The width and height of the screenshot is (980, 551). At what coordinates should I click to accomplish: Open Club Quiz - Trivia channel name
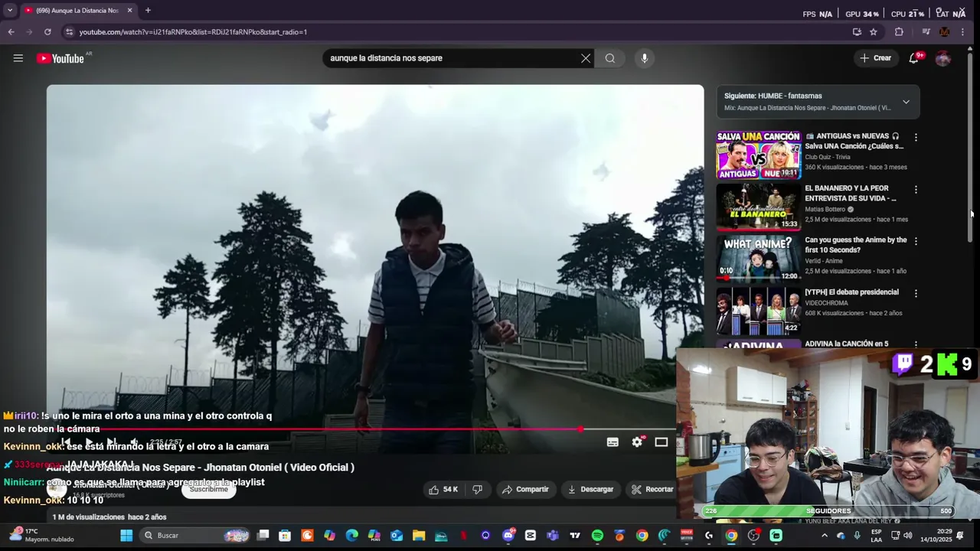(x=828, y=157)
